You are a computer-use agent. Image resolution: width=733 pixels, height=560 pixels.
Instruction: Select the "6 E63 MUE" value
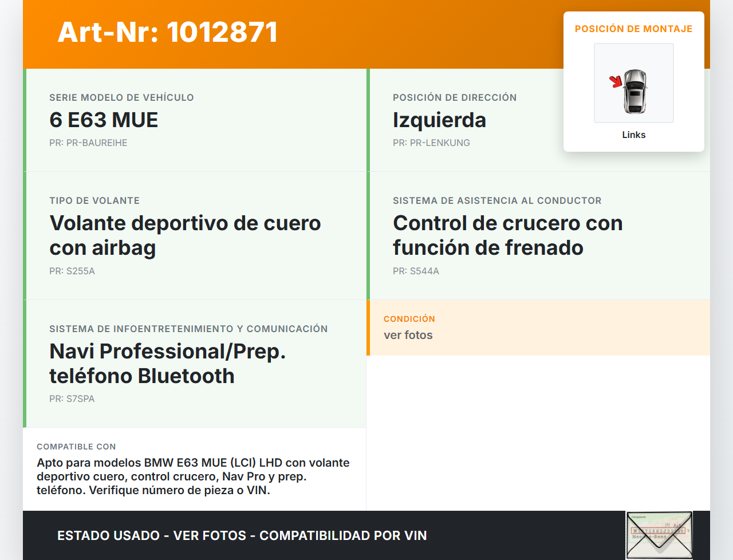tap(104, 120)
